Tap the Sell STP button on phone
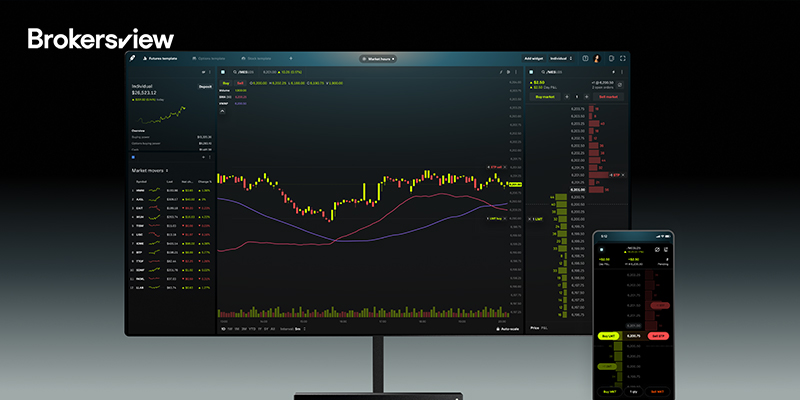This screenshot has height=400, width=800. coord(658,336)
